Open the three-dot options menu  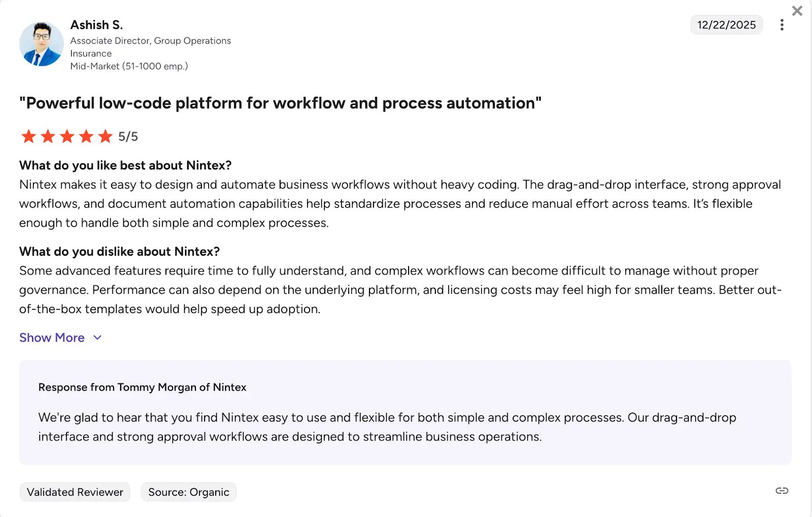782,25
